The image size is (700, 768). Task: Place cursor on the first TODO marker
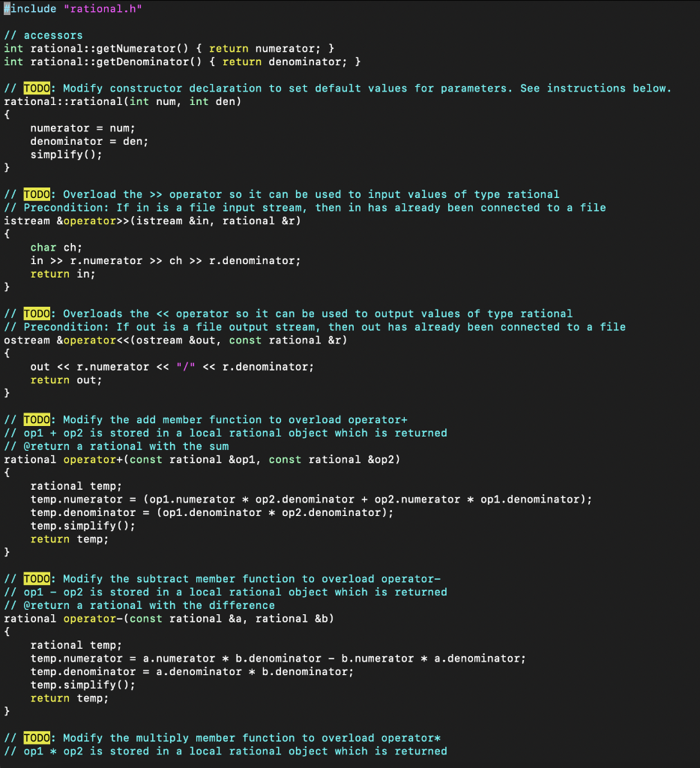36,88
